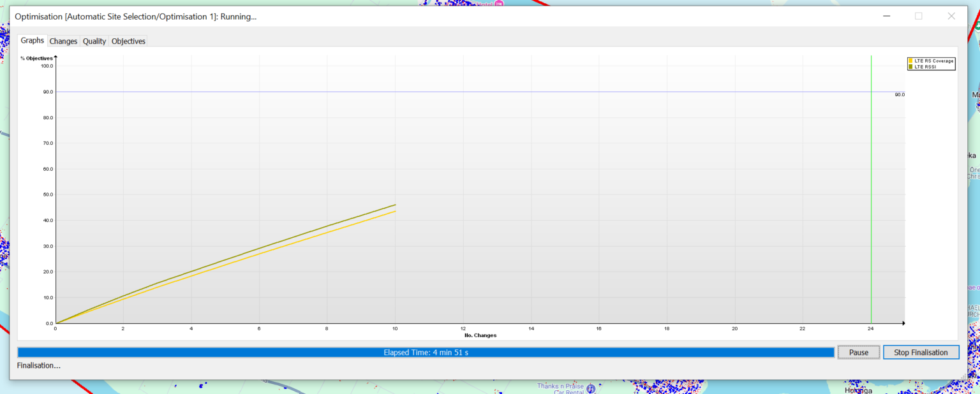Close the Optimisation dialog

click(951, 17)
